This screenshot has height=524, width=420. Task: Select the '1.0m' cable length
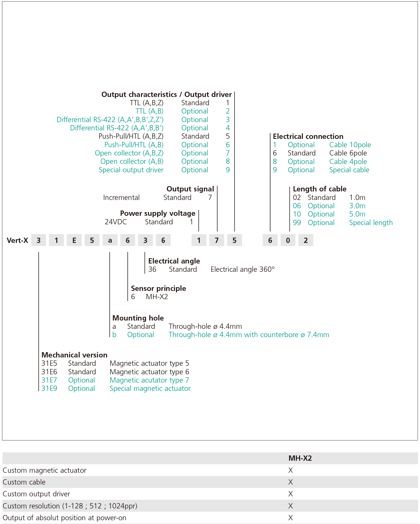pos(357,197)
